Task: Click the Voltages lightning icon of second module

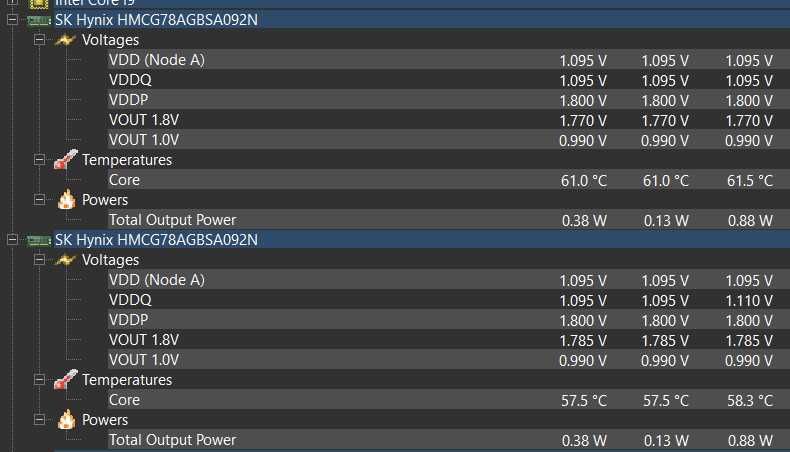Action: (x=65, y=260)
